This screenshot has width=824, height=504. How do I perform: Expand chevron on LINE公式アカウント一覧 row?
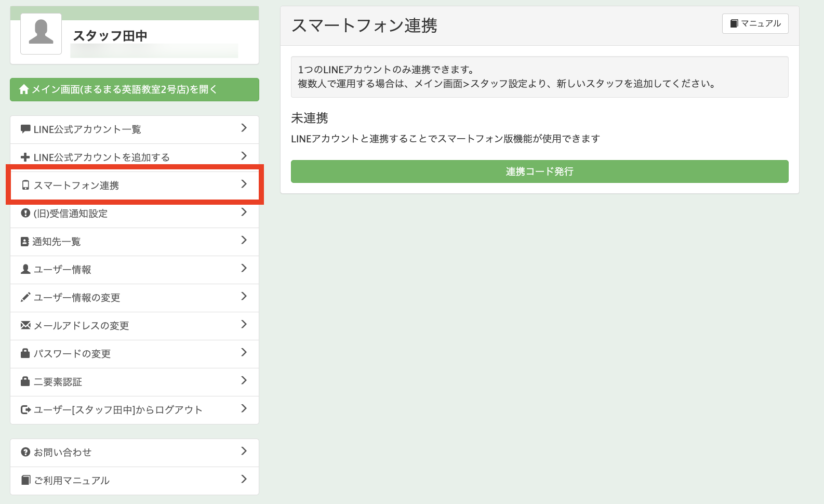(x=244, y=128)
